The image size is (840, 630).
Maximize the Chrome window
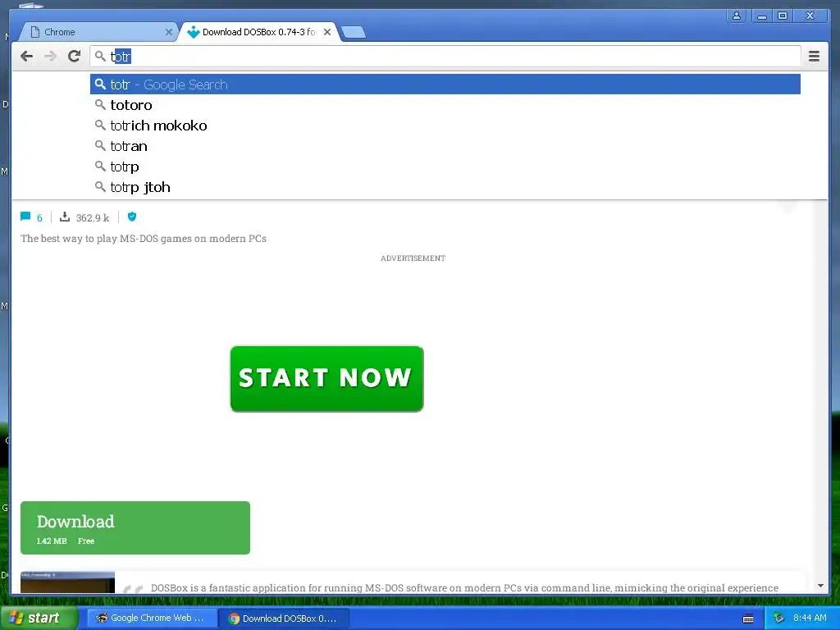click(x=782, y=16)
